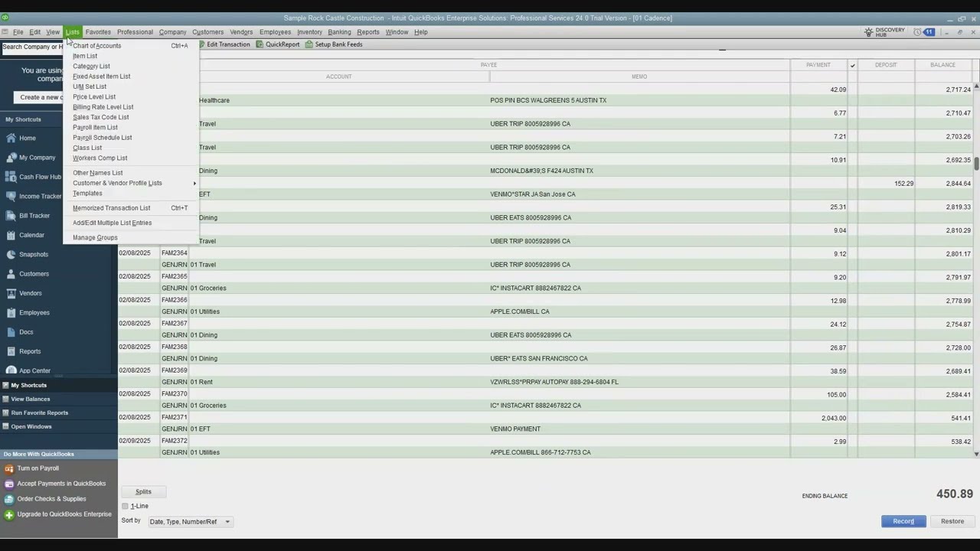Choose Category List menu entry
Viewport: 980px width, 551px height.
click(x=131, y=66)
